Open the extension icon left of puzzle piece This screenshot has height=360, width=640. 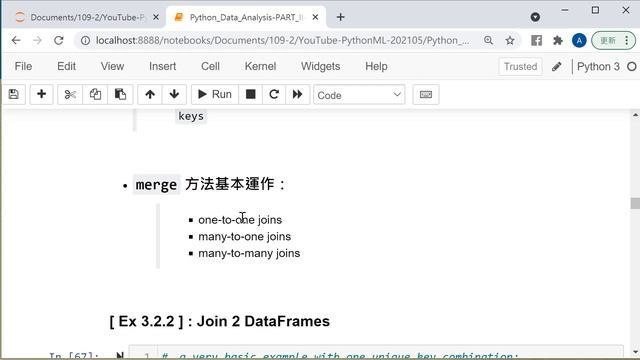[x=536, y=40]
